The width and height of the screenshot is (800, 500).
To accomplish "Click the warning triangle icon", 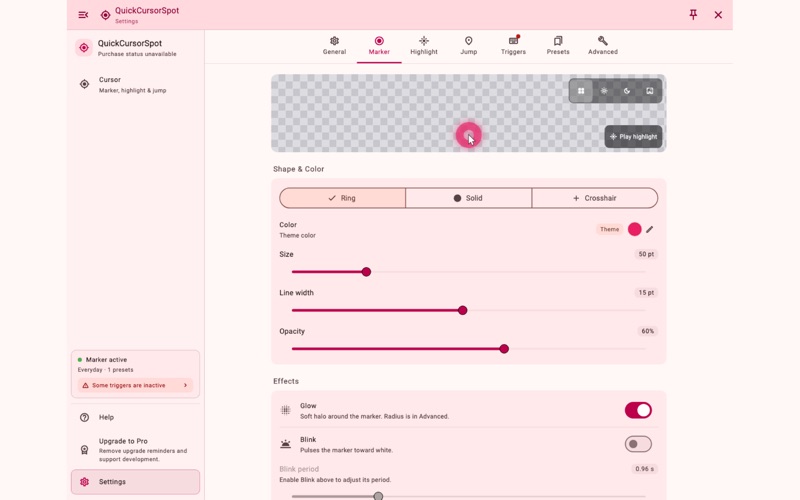I will [85, 385].
